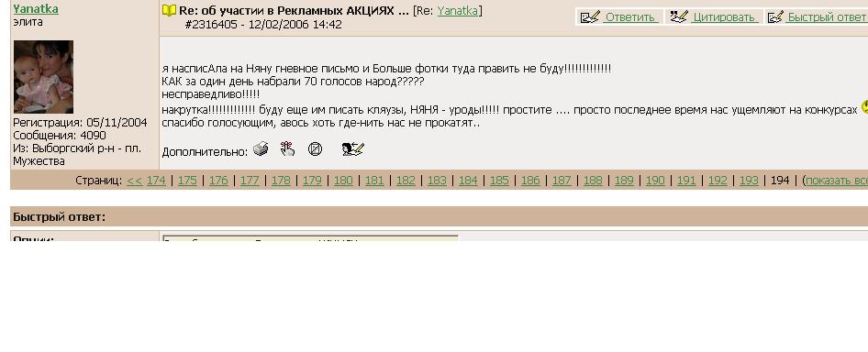Go to page 174 of the thread
This screenshot has width=868, height=352.
(156, 181)
